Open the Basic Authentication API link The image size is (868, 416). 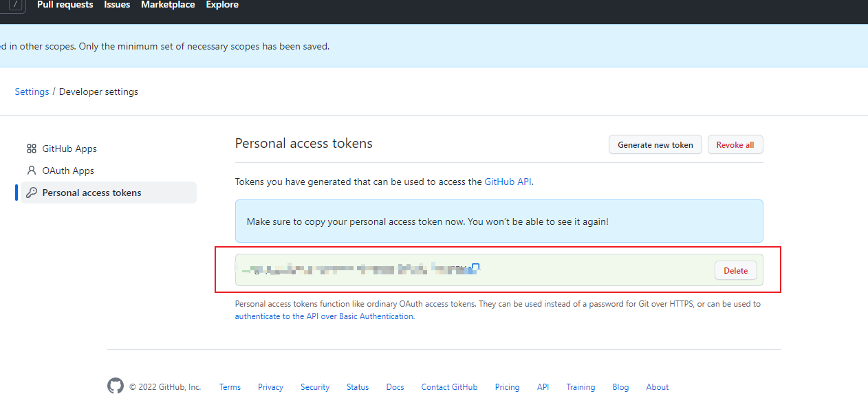click(324, 316)
